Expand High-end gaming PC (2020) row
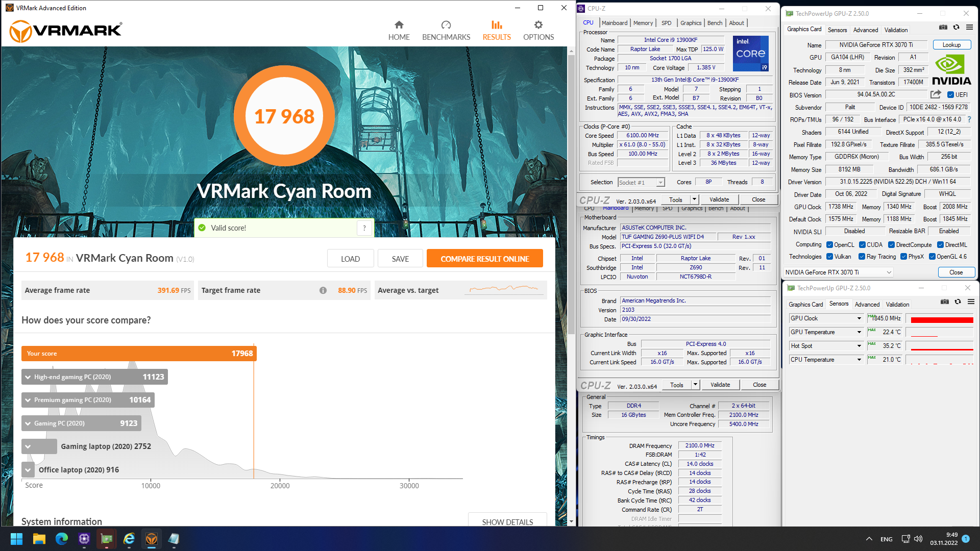The image size is (980, 551). [28, 377]
